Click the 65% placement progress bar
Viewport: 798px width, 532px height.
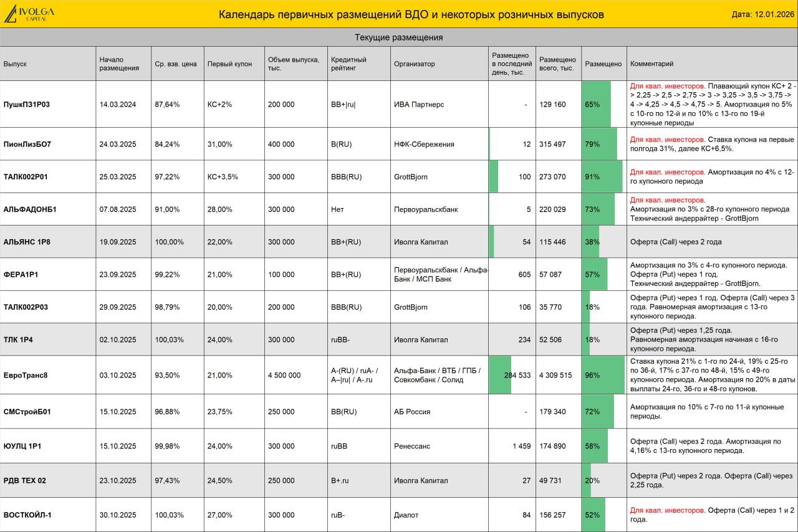tap(597, 104)
